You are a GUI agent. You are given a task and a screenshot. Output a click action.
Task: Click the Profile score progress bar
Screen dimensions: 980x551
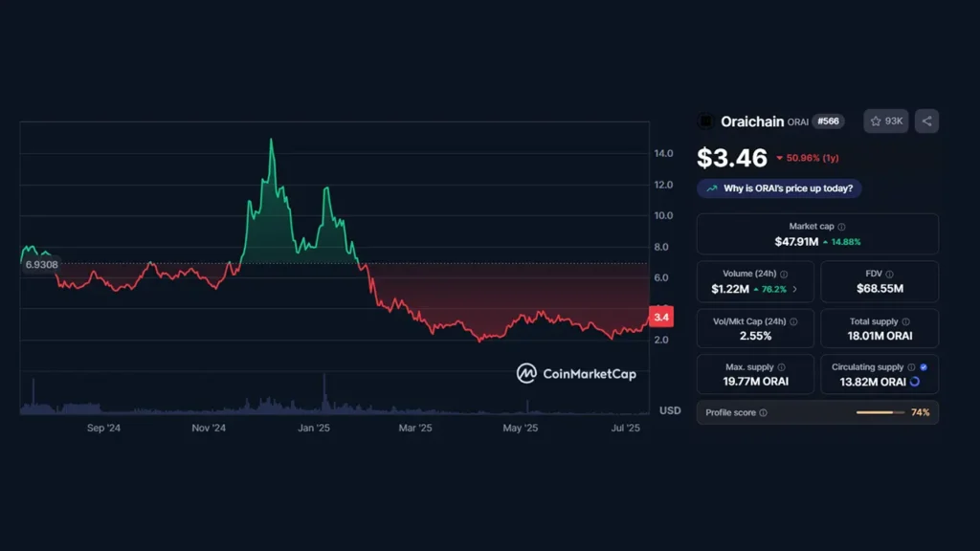tap(880, 412)
